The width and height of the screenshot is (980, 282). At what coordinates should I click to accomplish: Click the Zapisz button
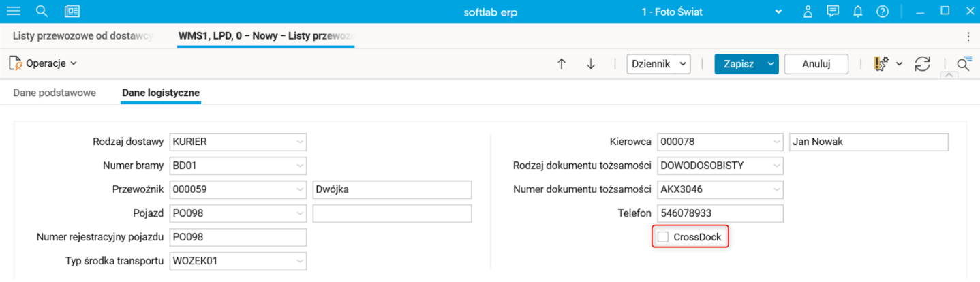(739, 63)
